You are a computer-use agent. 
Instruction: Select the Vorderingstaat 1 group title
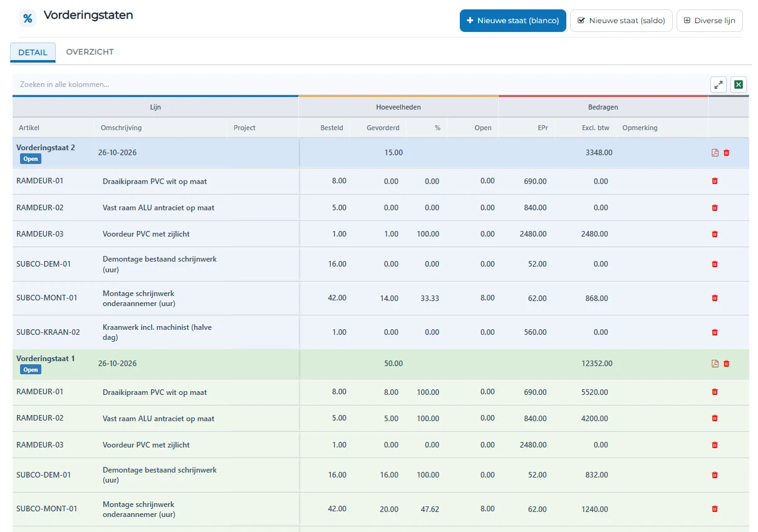click(46, 359)
